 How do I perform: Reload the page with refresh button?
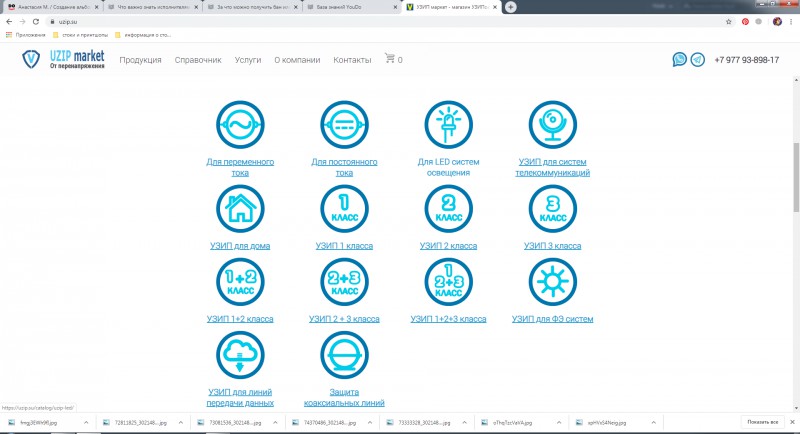(x=36, y=22)
